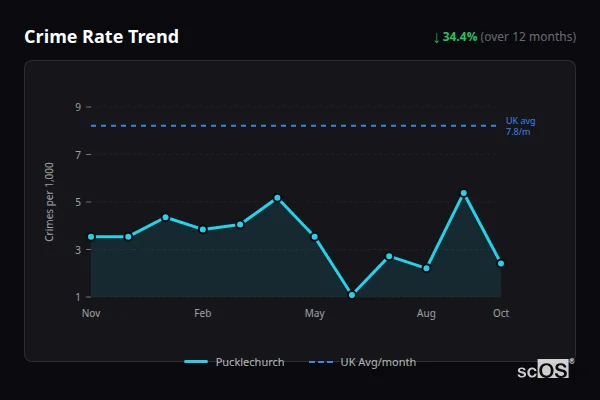The height and width of the screenshot is (400, 600).
Task: Click the 'Aug' x-axis label
Action: 426,314
